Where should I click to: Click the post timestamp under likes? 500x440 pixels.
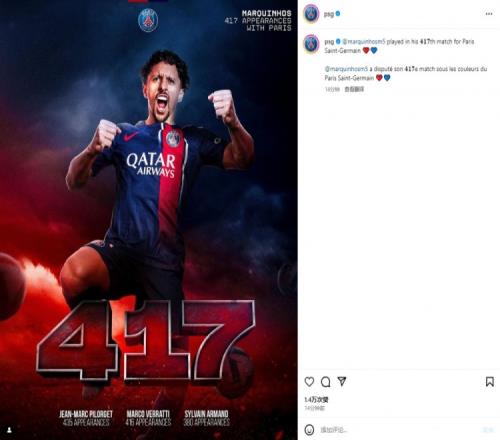[x=314, y=408]
